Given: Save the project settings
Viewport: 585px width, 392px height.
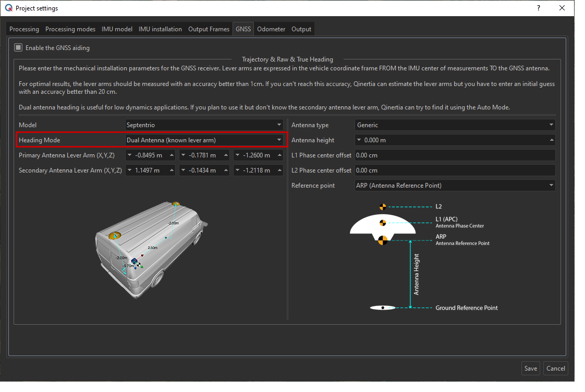Looking at the screenshot, I should [531, 369].
